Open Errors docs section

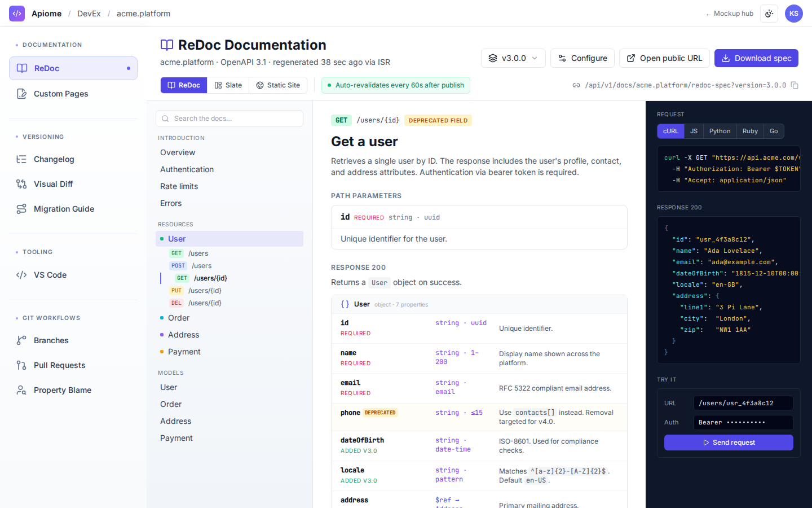[230, 203]
